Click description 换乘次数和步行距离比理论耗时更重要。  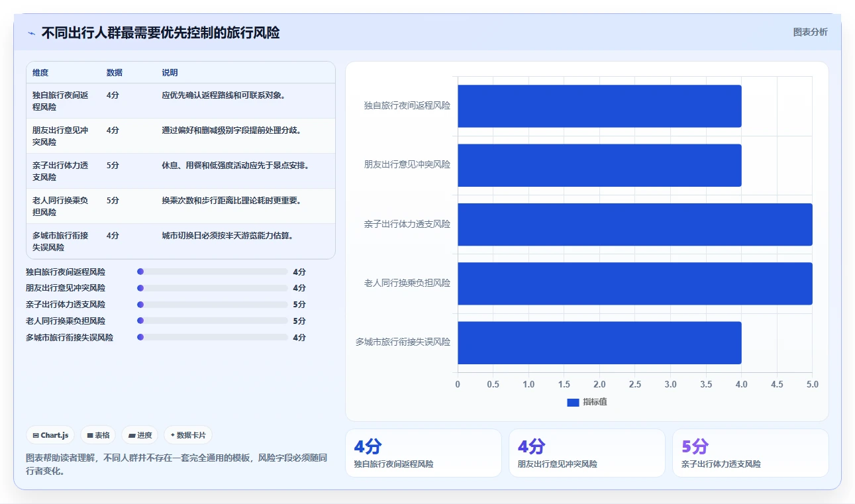[x=232, y=201]
